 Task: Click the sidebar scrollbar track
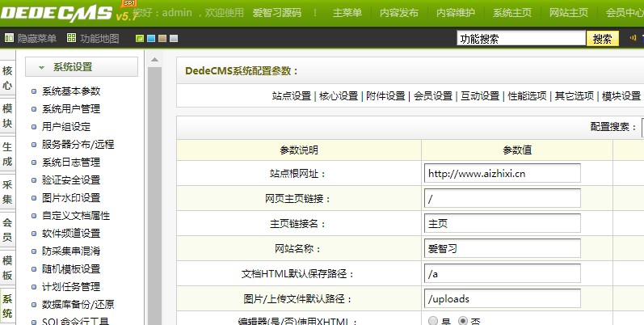154,196
